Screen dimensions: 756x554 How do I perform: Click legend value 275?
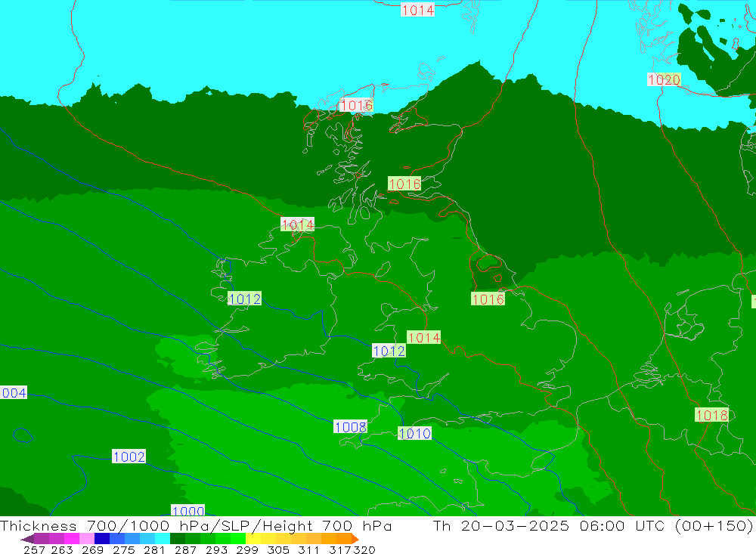(123, 549)
